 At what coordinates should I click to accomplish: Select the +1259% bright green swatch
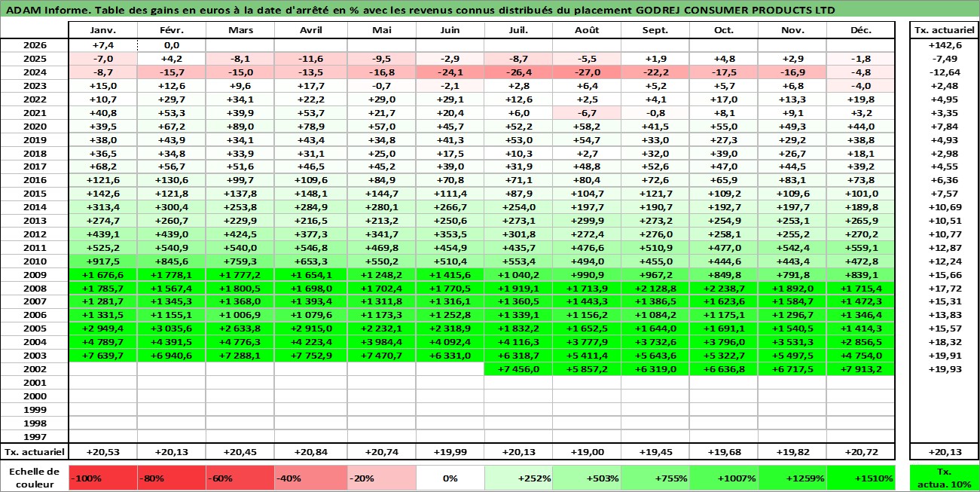(x=792, y=478)
